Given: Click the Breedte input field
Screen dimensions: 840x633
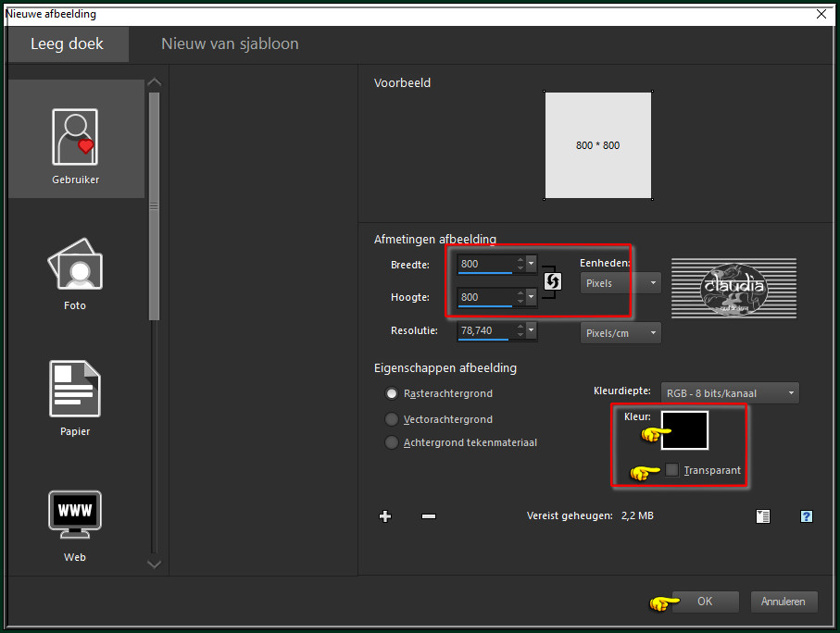Looking at the screenshot, I should (486, 264).
